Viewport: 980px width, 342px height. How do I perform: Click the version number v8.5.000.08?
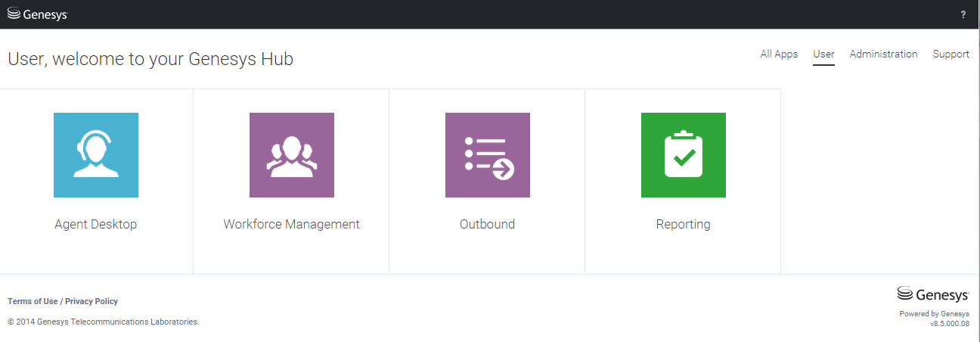[x=949, y=324]
